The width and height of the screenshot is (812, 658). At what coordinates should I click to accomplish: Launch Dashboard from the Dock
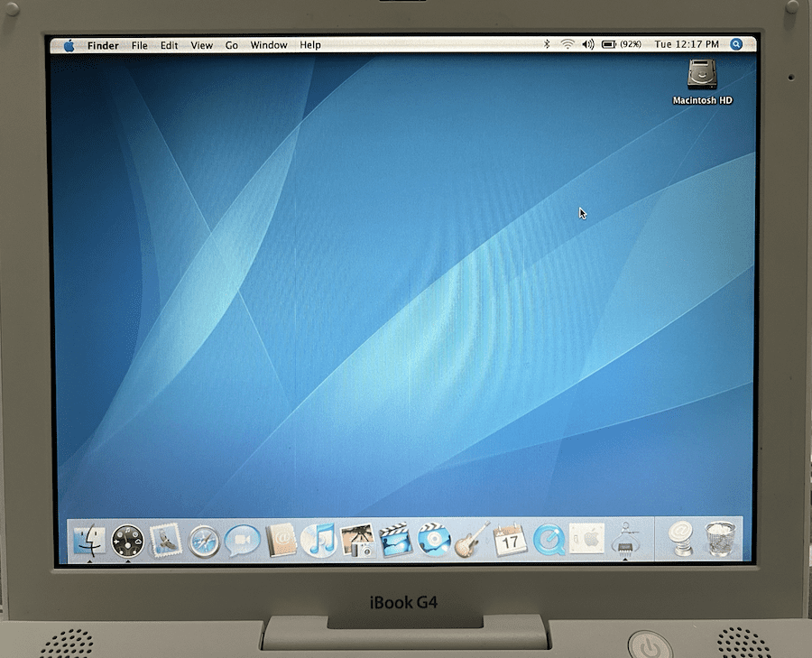coord(127,541)
